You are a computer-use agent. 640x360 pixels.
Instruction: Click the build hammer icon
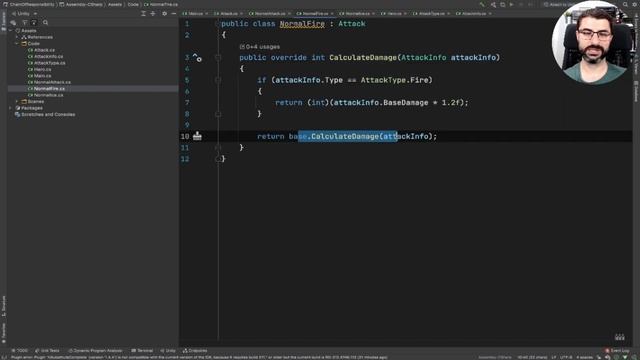[482, 4]
